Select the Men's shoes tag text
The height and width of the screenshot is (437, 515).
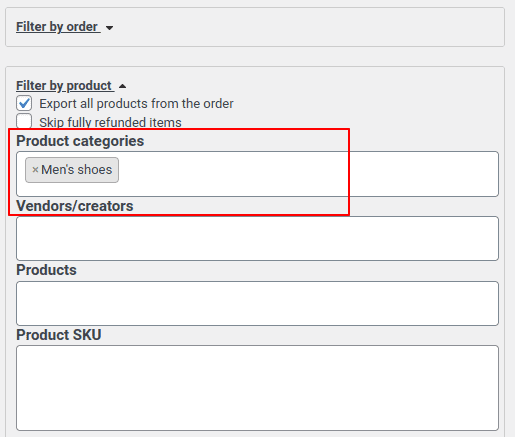pyautogui.click(x=77, y=170)
